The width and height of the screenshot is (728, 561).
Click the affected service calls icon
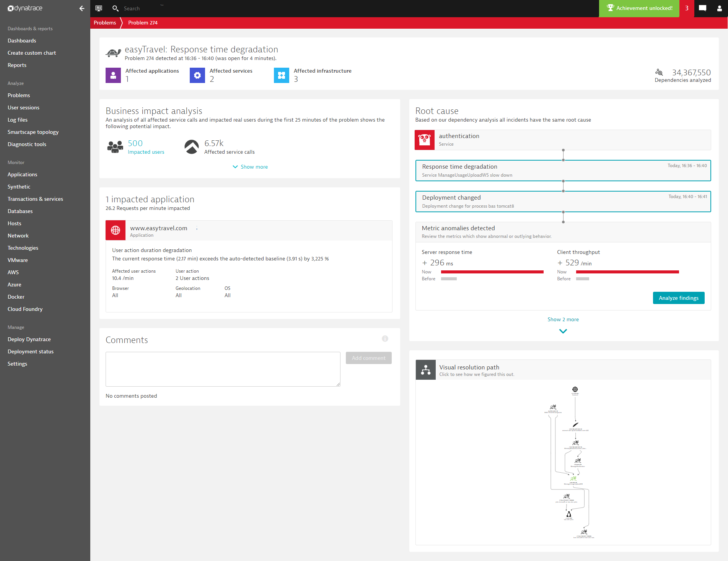(192, 147)
